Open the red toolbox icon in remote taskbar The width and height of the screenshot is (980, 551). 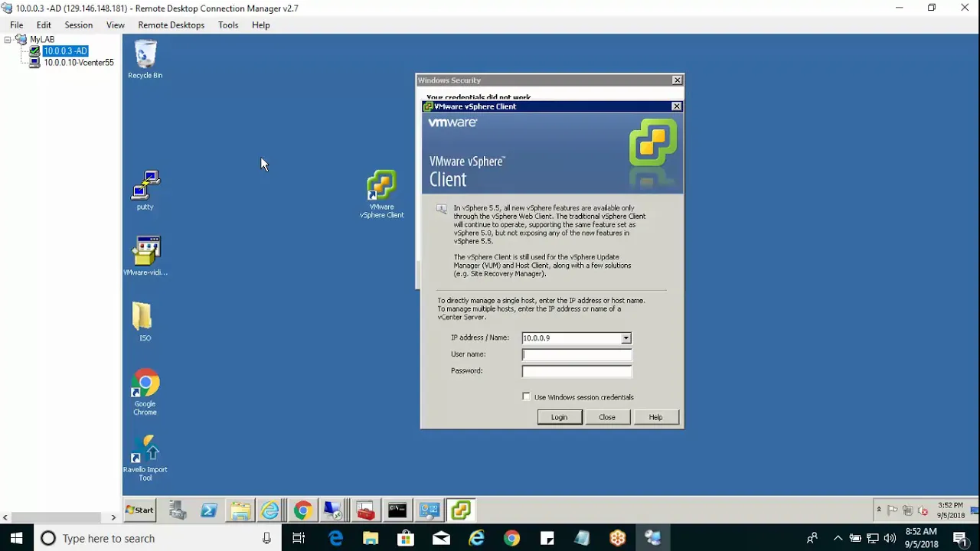pos(365,510)
